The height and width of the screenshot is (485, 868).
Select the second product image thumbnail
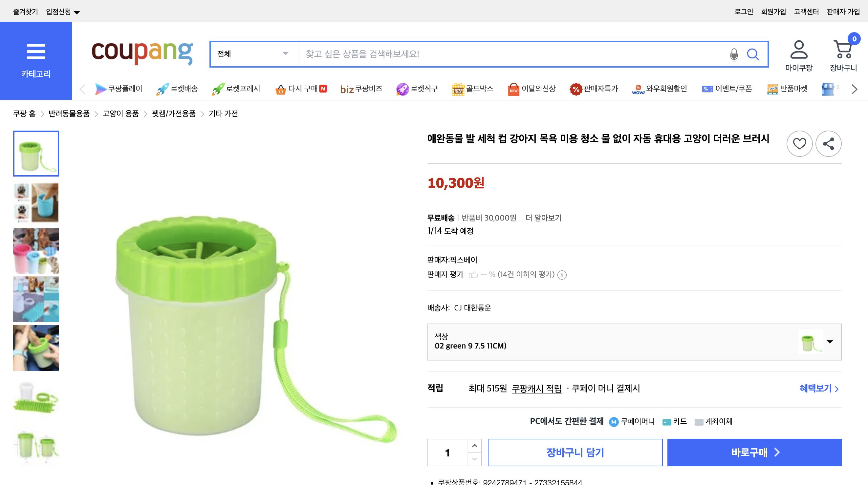click(x=36, y=202)
